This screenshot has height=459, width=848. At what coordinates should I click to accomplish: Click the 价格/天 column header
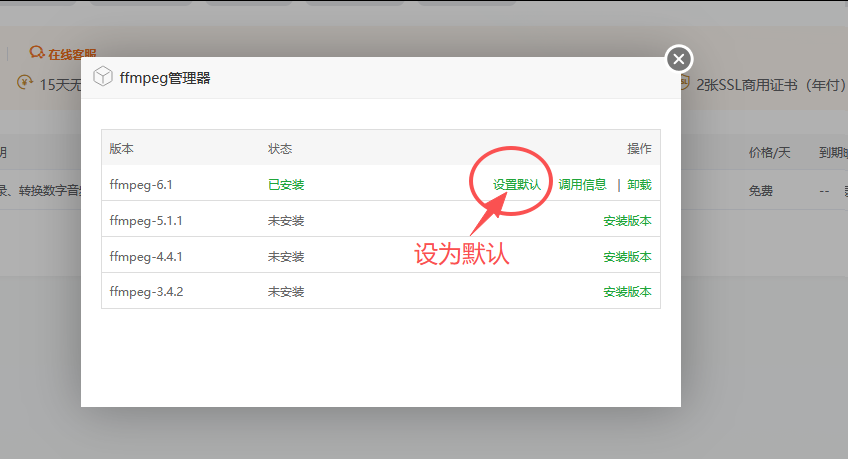click(769, 153)
